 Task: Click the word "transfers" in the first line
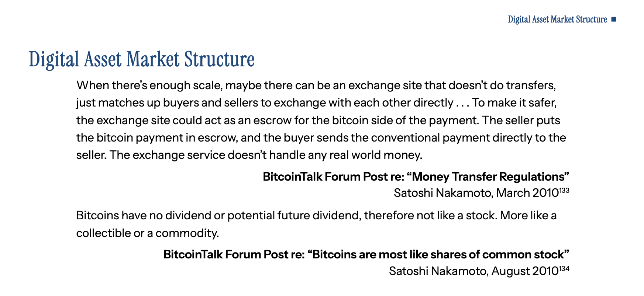coord(530,86)
